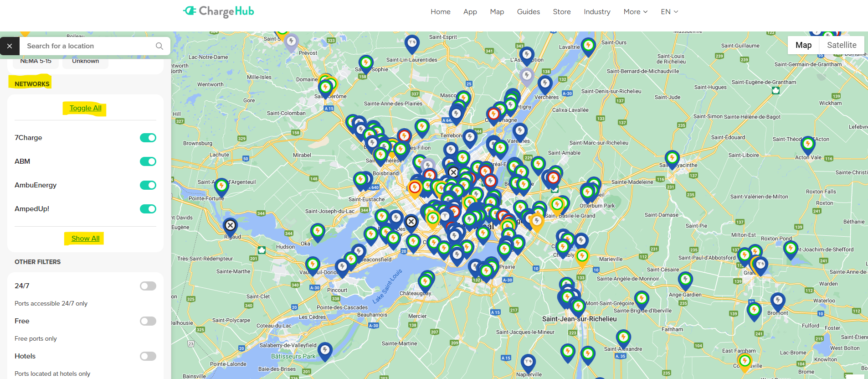This screenshot has height=379, width=868.
Task: Open the Guides page
Action: pyautogui.click(x=529, y=12)
